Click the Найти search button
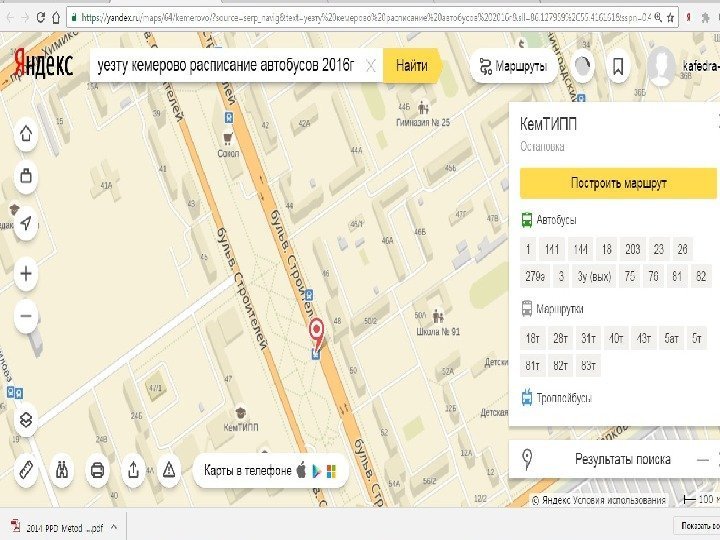 point(411,66)
